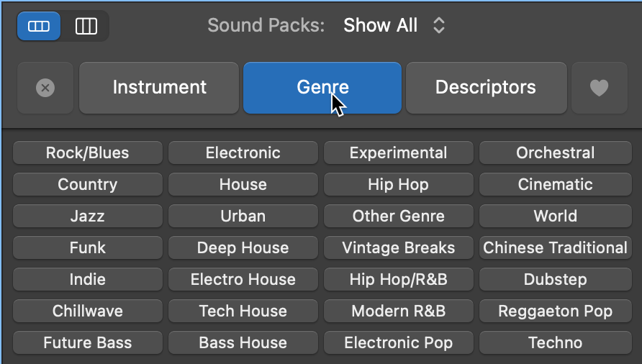Click the reset filters X icon
The image size is (642, 364).
point(45,88)
